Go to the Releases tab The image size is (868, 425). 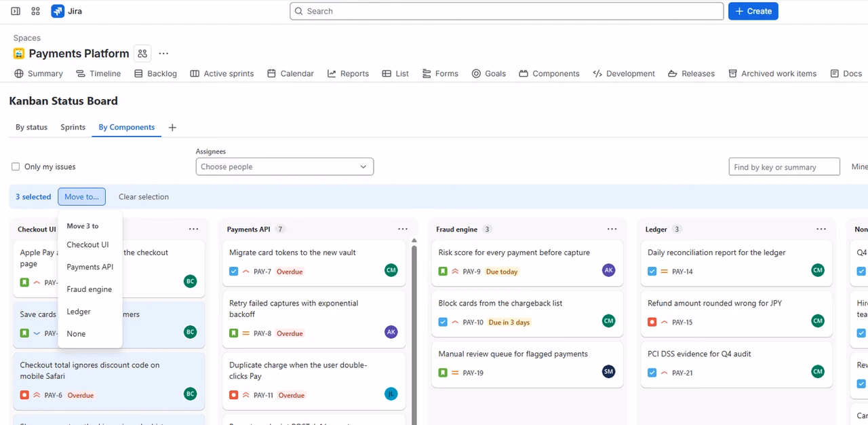click(691, 73)
